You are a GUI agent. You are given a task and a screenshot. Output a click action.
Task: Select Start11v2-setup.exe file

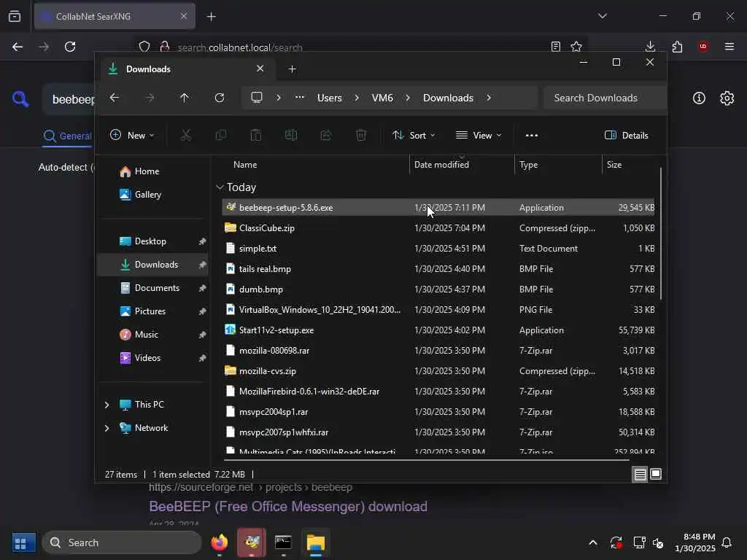(x=438, y=330)
